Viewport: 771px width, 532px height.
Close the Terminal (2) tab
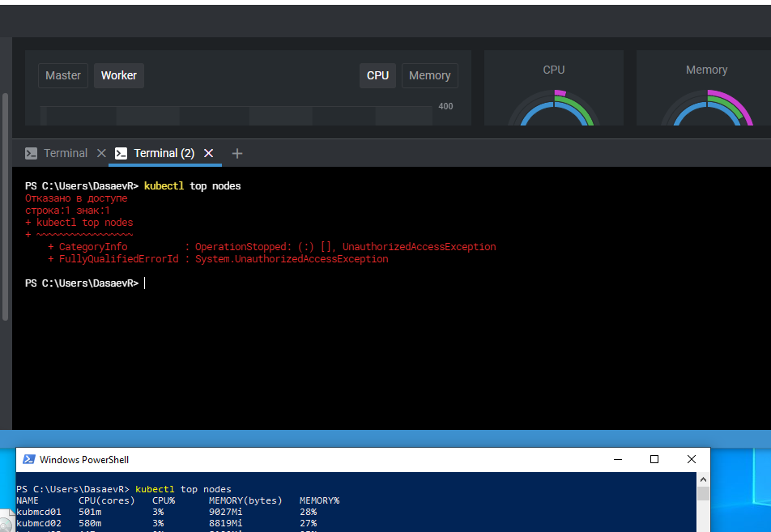(x=208, y=152)
